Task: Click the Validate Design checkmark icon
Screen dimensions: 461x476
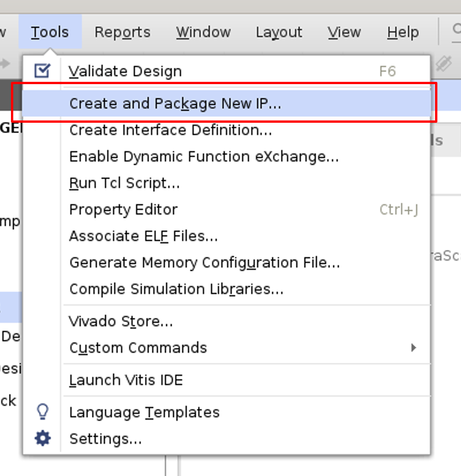Action: tap(43, 70)
